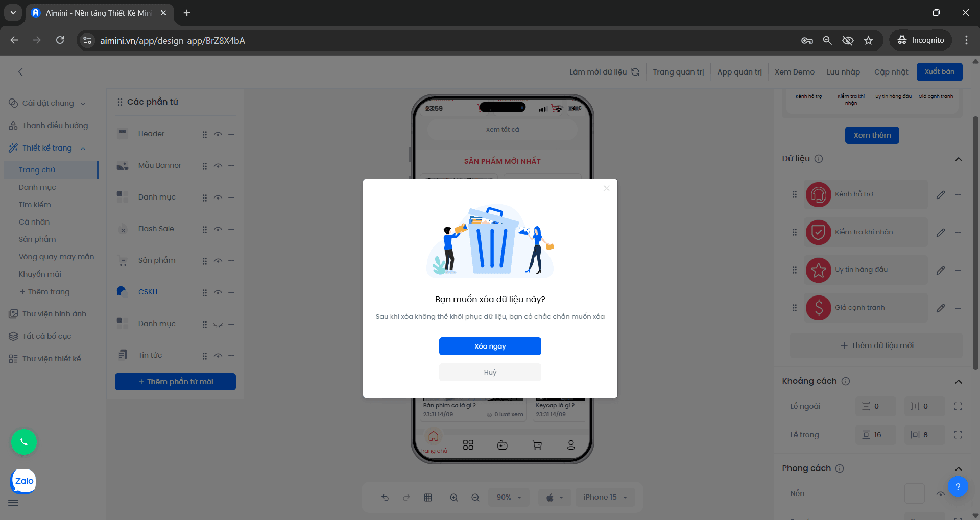
Task: Toggle visibility of Header element
Action: [x=218, y=134]
